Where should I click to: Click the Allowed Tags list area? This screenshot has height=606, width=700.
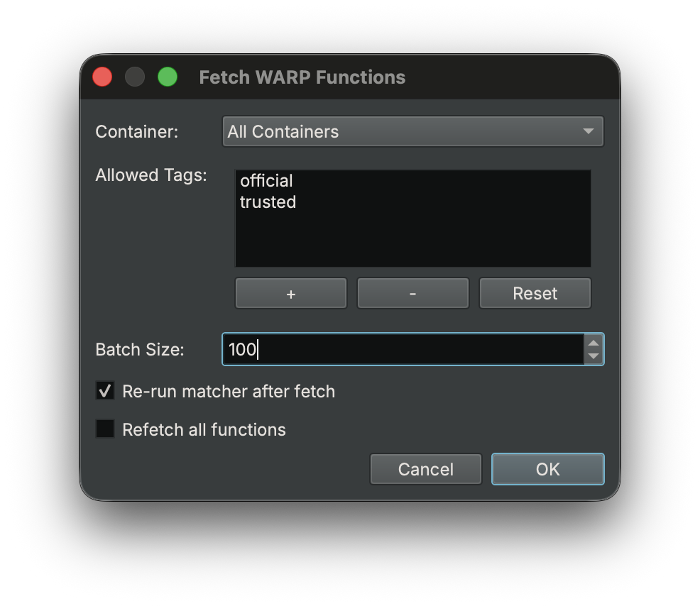(412, 234)
